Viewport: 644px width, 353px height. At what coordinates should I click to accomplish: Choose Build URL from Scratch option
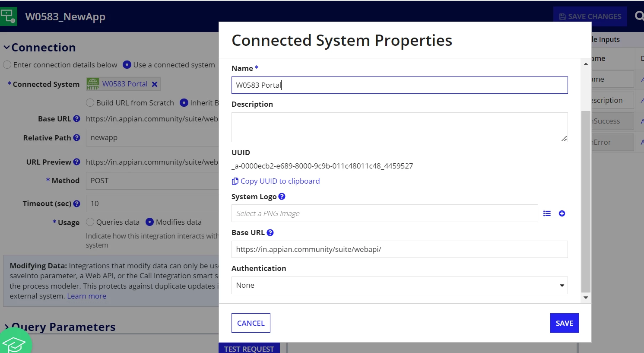(90, 103)
